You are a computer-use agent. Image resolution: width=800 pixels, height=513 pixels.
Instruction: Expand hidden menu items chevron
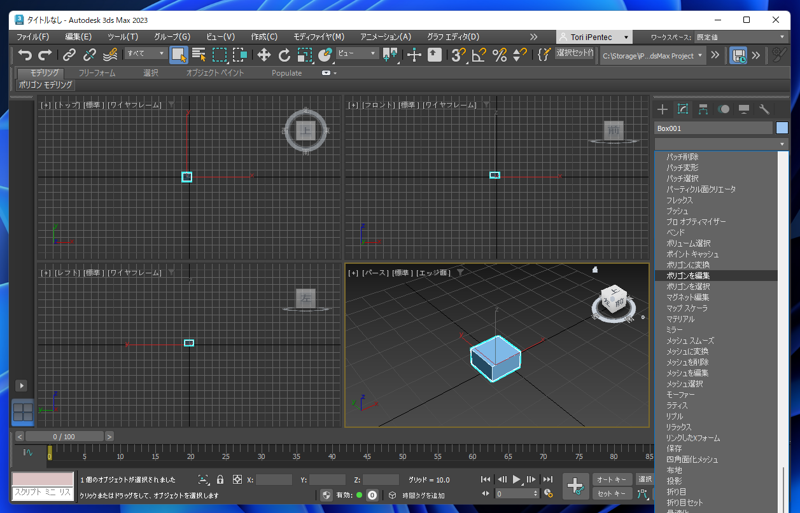(533, 37)
